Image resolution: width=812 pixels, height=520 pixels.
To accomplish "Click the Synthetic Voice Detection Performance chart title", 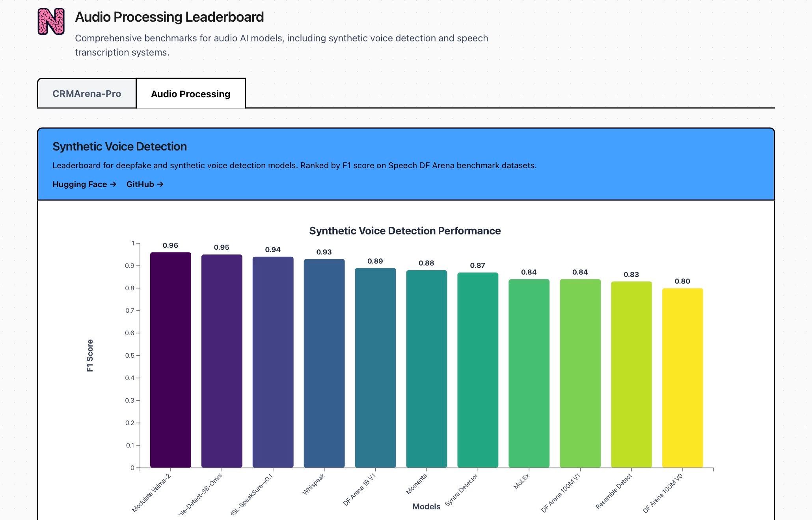I will [x=405, y=231].
